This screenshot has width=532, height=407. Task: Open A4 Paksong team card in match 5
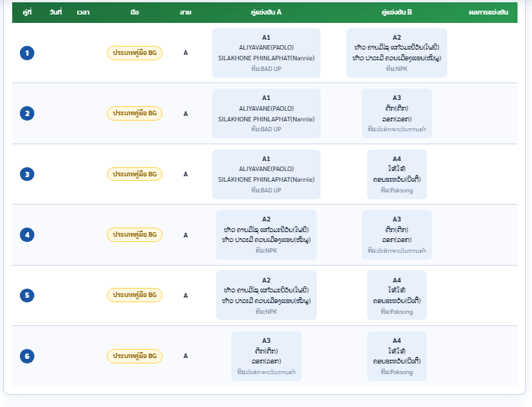(x=397, y=296)
